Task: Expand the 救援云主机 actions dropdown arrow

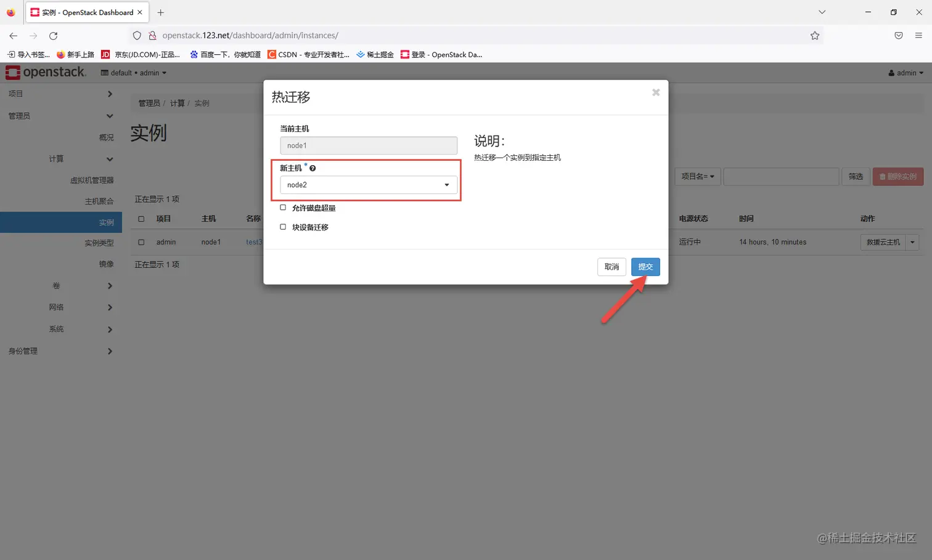Action: [912, 241]
